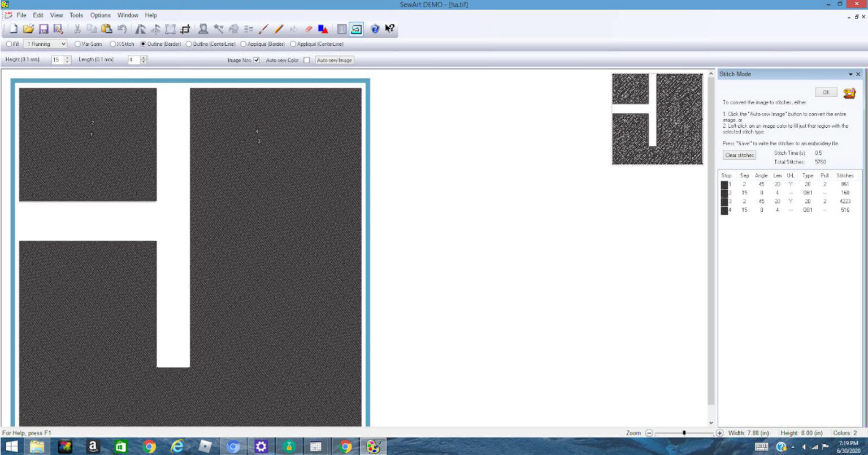Open the Stitch Mode panel dropdown arrow

[850, 75]
